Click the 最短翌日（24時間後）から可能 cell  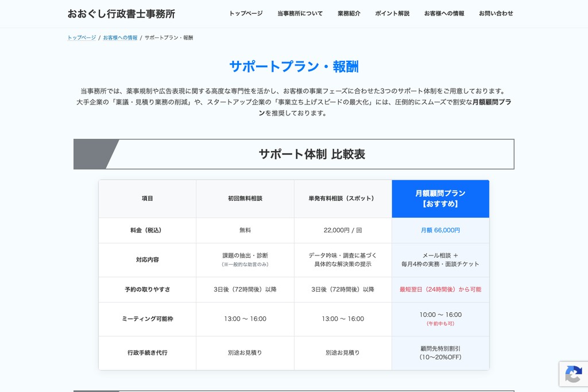pos(440,290)
